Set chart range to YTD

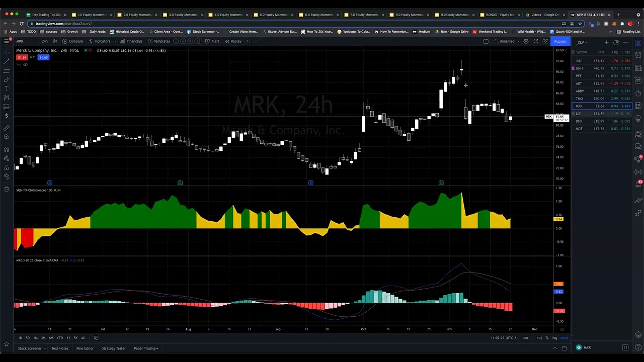click(x=60, y=338)
